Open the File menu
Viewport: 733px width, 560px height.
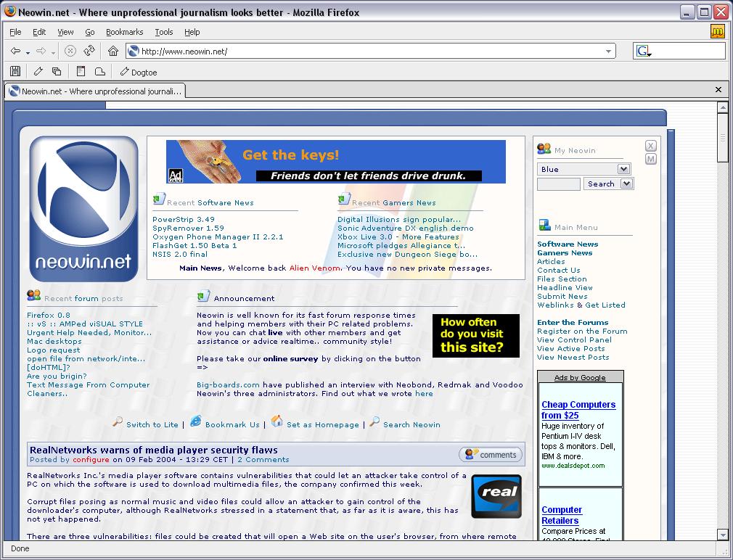click(15, 32)
